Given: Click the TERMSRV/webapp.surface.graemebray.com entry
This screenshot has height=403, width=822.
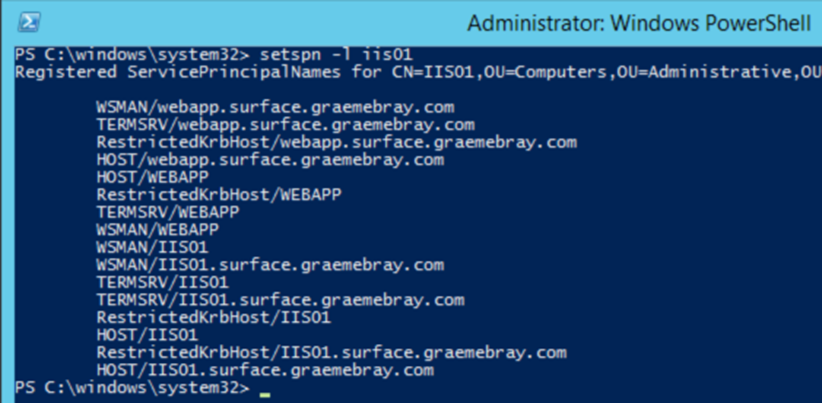Looking at the screenshot, I should click(x=286, y=125).
